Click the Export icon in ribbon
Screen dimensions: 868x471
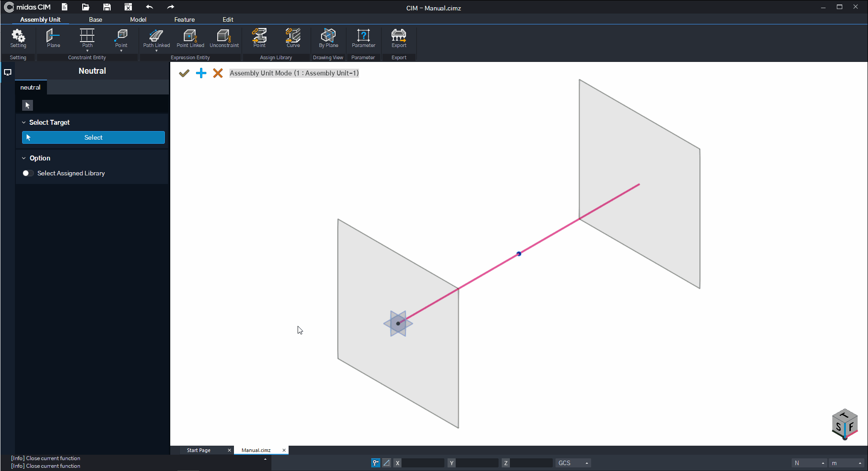click(399, 38)
